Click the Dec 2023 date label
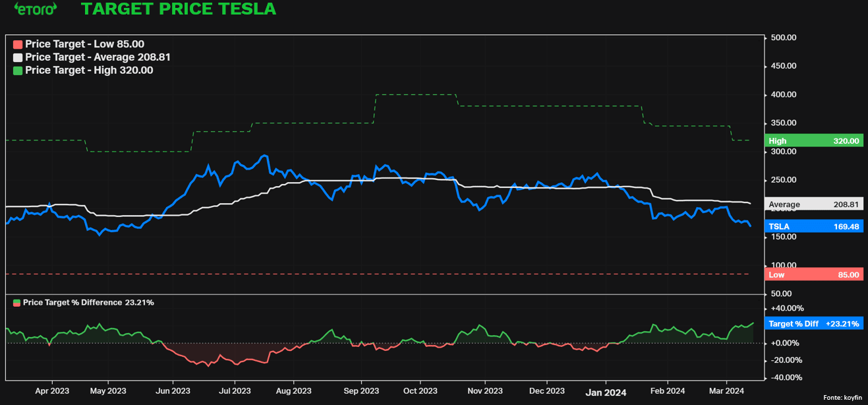Screen dimensions: 868x405 tap(546, 390)
